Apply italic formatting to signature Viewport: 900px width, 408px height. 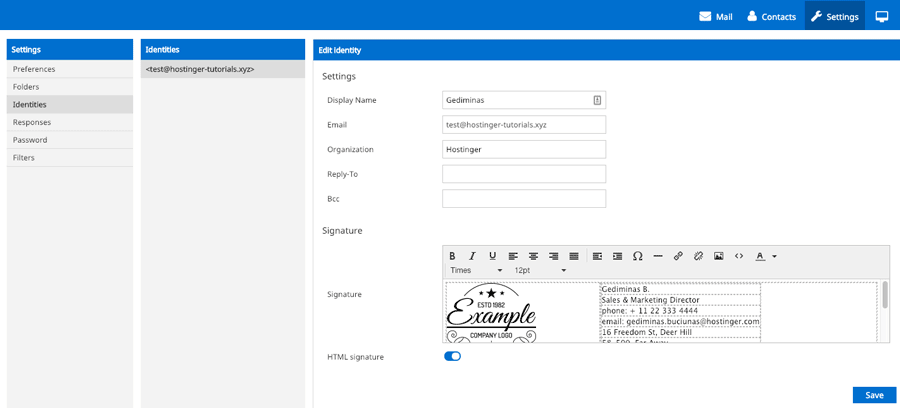[472, 256]
